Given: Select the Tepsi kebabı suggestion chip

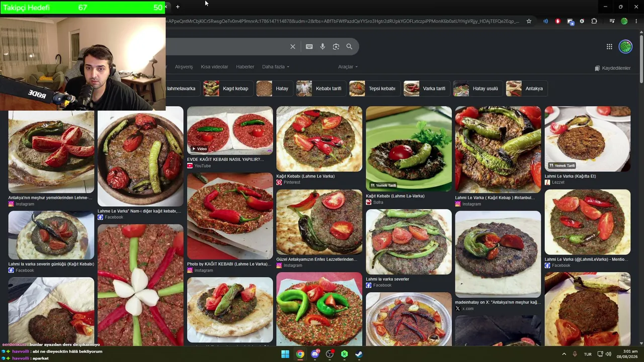Looking at the screenshot, I should 375,88.
